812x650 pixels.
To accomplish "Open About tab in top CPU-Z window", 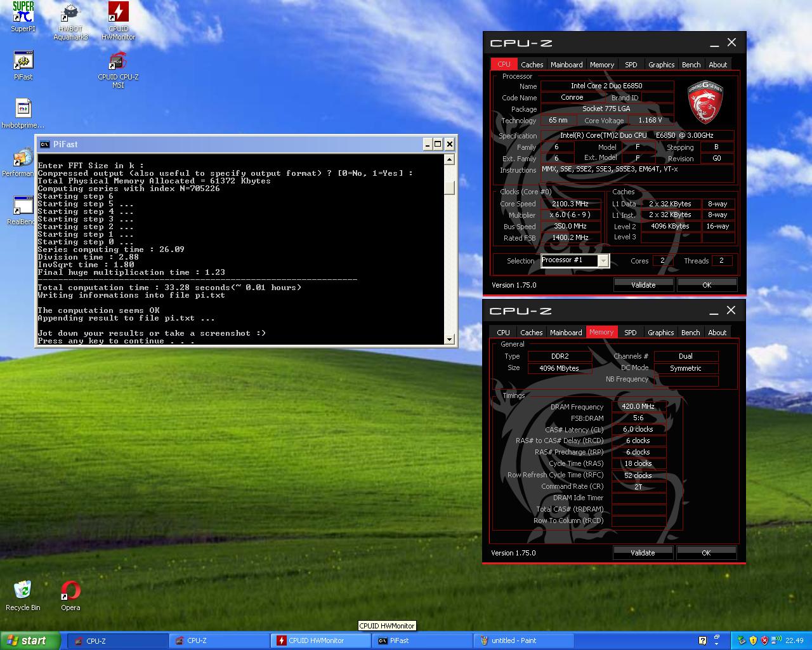I will pyautogui.click(x=717, y=65).
